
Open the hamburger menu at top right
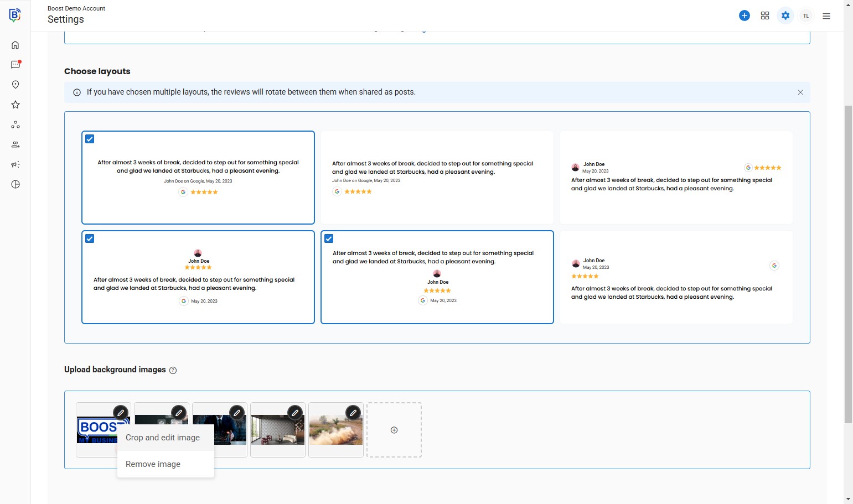tap(826, 16)
